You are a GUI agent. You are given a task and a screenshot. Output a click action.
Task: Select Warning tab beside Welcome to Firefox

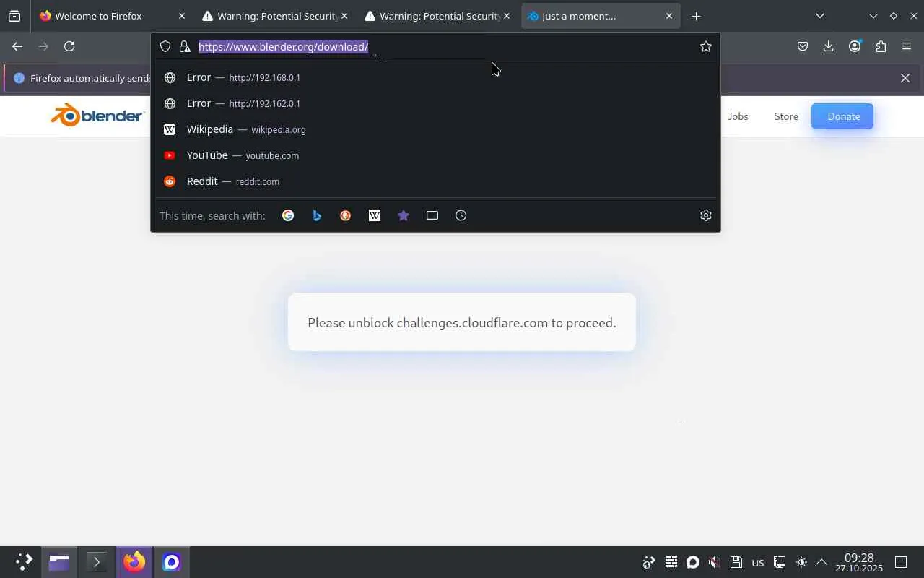pos(276,16)
